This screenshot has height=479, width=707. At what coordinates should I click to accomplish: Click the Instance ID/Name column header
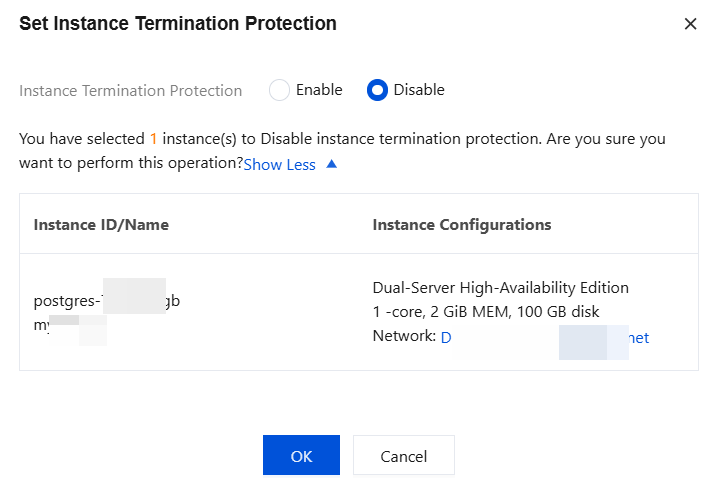click(x=101, y=225)
